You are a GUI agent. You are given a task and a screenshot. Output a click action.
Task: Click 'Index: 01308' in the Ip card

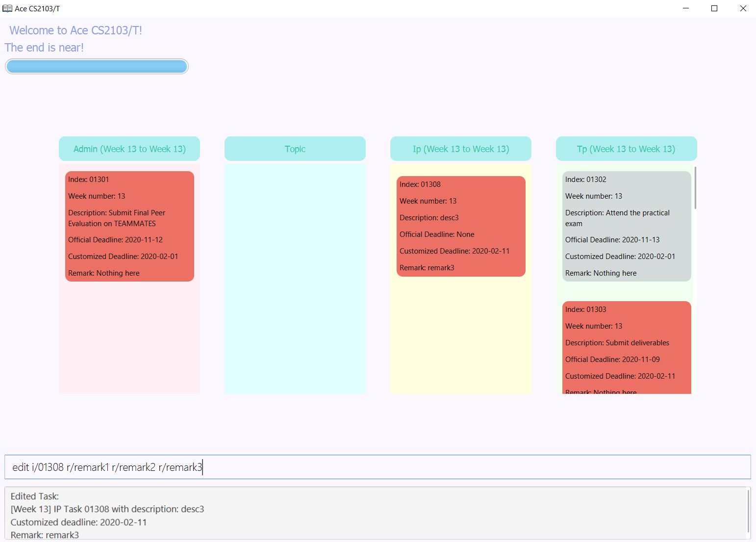pyautogui.click(x=420, y=184)
